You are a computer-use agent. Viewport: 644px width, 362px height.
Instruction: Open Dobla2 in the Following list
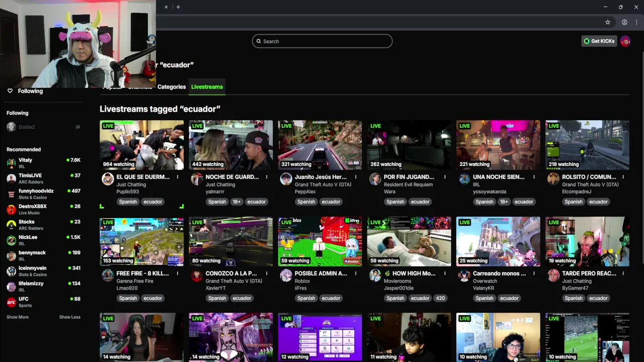tap(43, 127)
